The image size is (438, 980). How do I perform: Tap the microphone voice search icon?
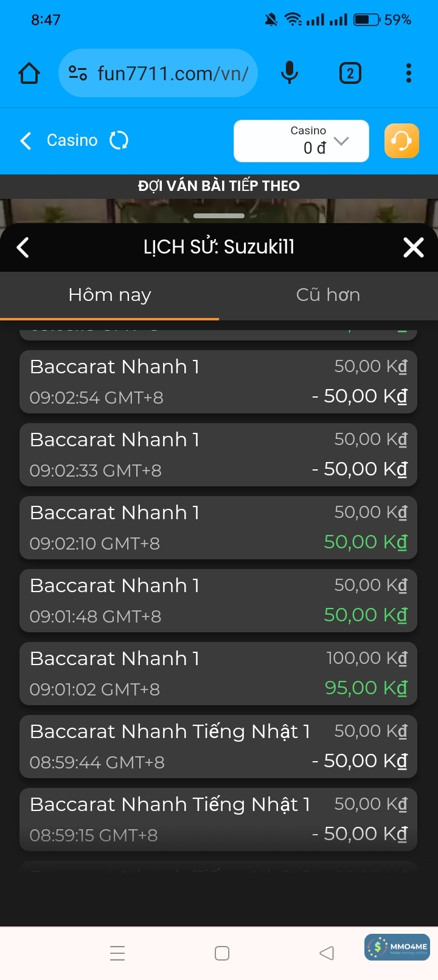pos(290,74)
